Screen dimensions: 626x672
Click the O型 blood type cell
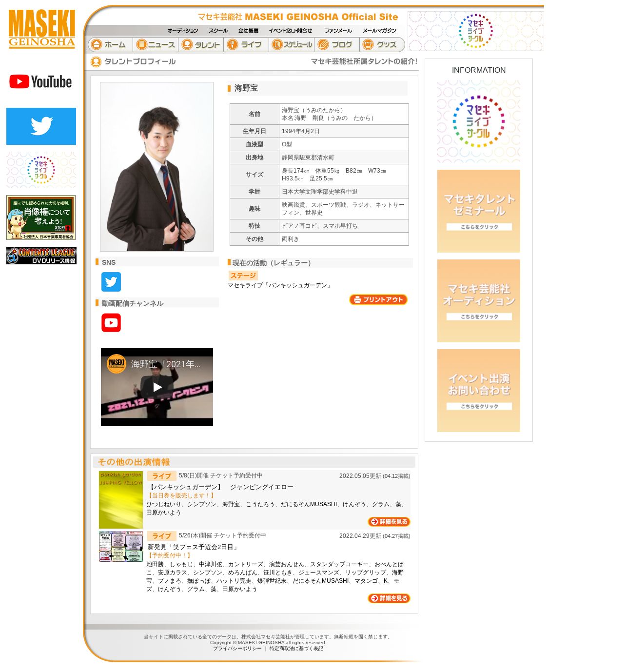point(344,144)
